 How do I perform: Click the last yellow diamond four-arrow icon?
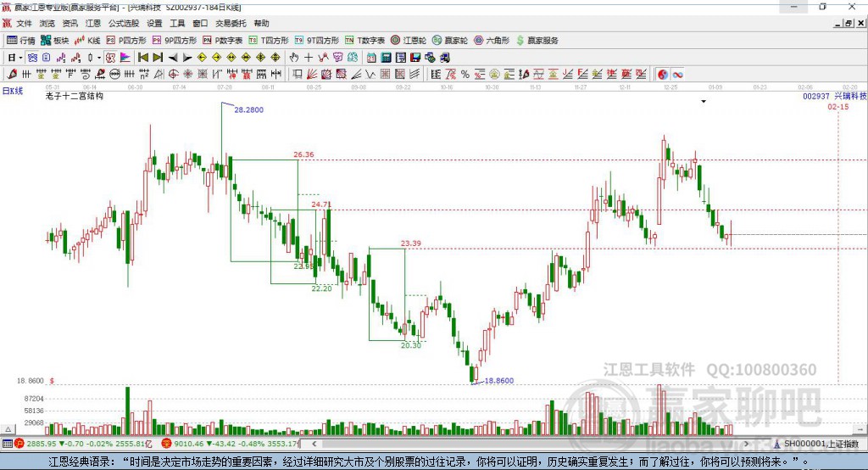pos(275,58)
